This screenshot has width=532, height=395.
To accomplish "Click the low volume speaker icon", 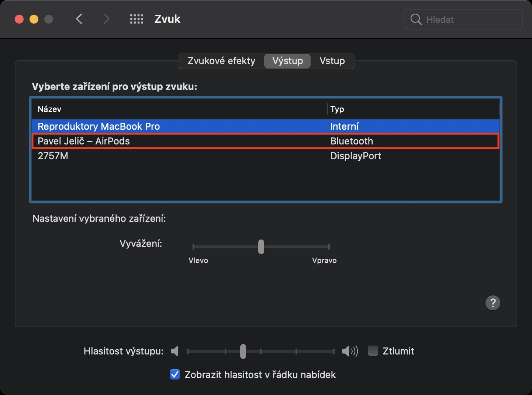I will 175,351.
